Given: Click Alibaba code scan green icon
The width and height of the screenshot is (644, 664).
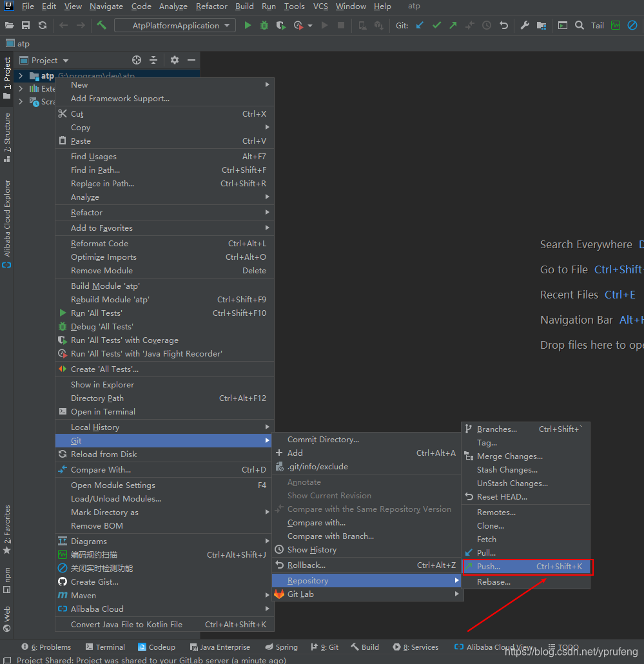Looking at the screenshot, I should pyautogui.click(x=616, y=25).
